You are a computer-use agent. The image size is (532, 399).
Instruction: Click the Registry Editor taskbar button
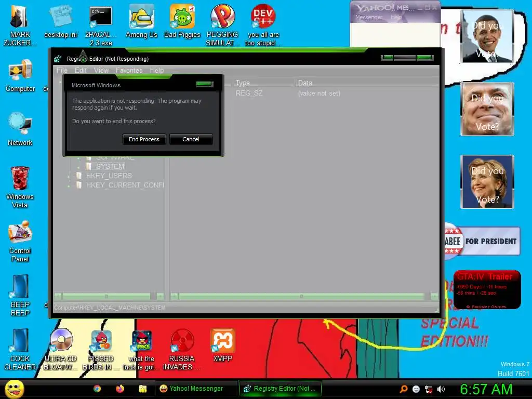tap(280, 389)
